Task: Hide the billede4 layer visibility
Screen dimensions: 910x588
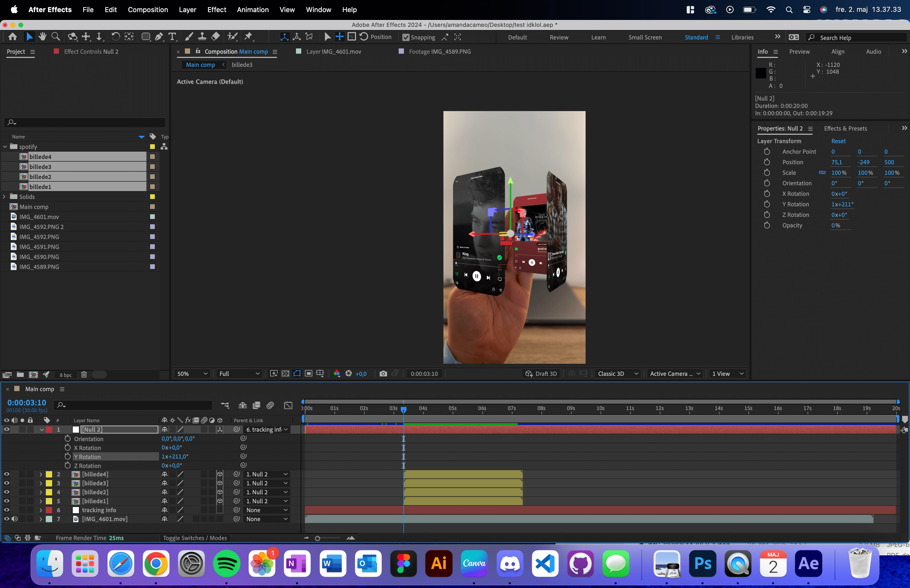Action: point(7,474)
